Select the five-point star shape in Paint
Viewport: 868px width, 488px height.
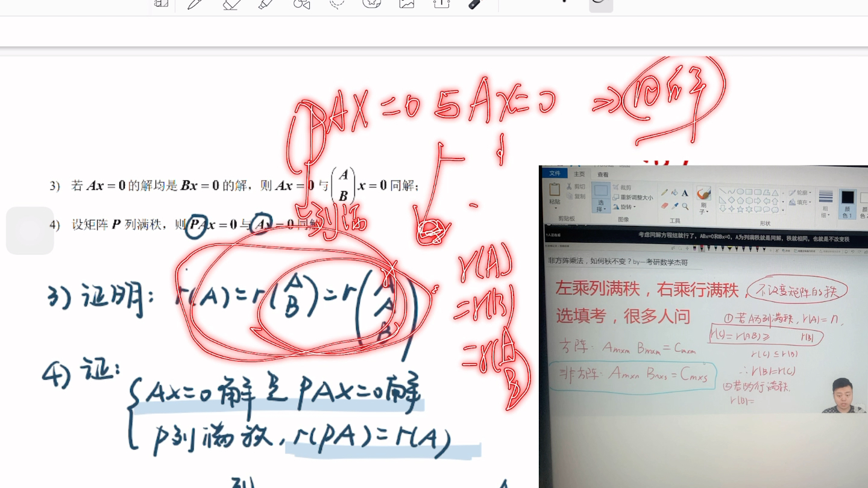click(740, 209)
